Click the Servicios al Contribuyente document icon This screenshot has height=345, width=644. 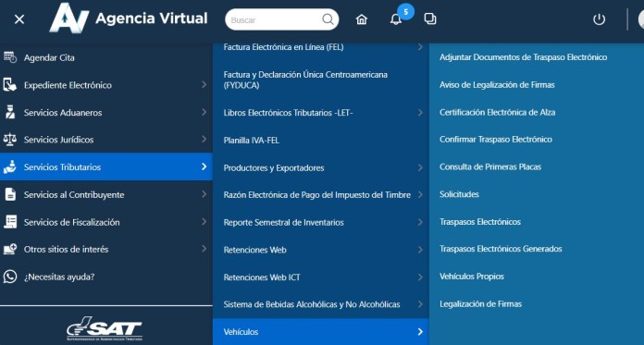10,194
